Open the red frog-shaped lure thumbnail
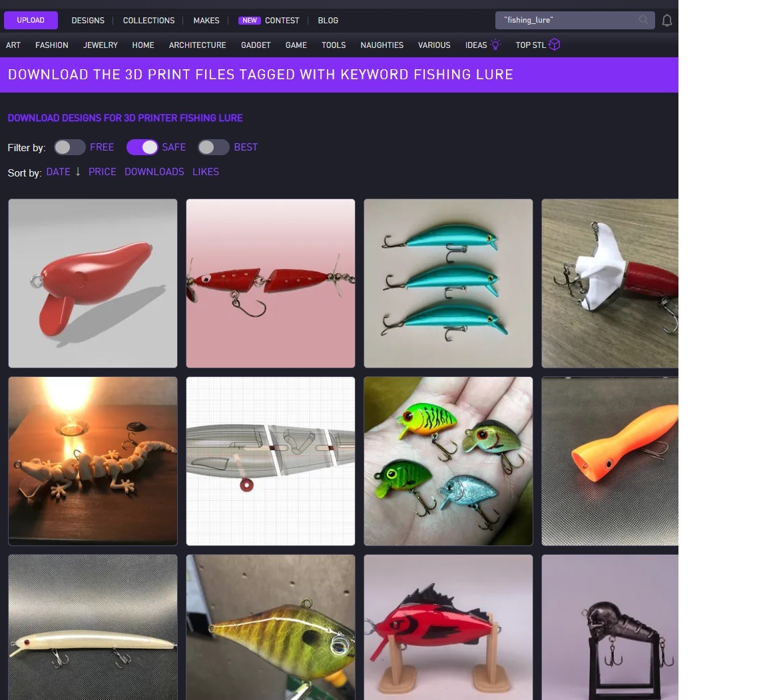Image resolution: width=767 pixels, height=700 pixels. [x=93, y=282]
